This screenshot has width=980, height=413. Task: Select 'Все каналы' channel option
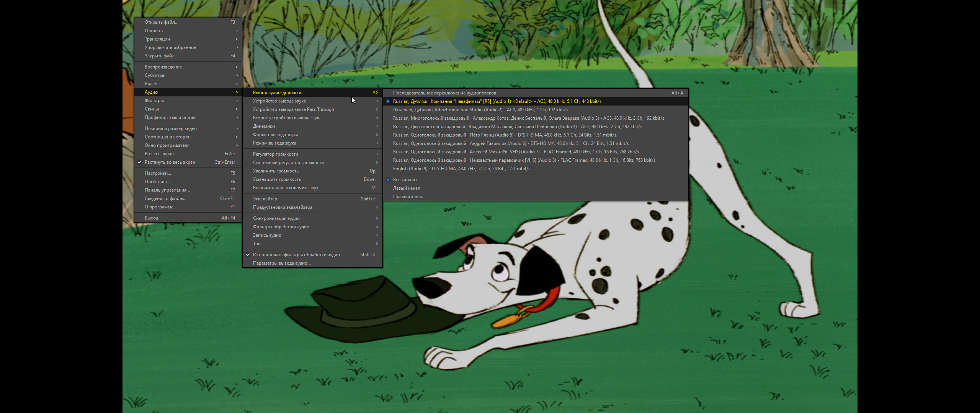click(x=536, y=180)
